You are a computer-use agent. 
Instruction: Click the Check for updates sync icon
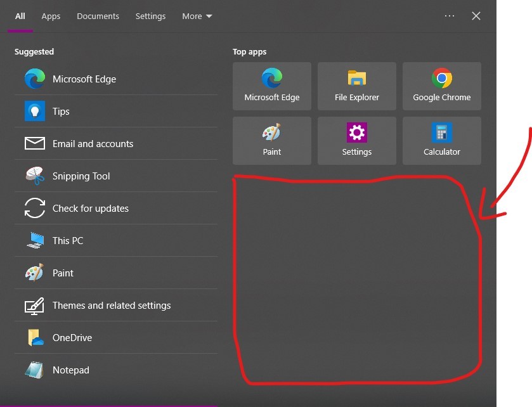[35, 208]
